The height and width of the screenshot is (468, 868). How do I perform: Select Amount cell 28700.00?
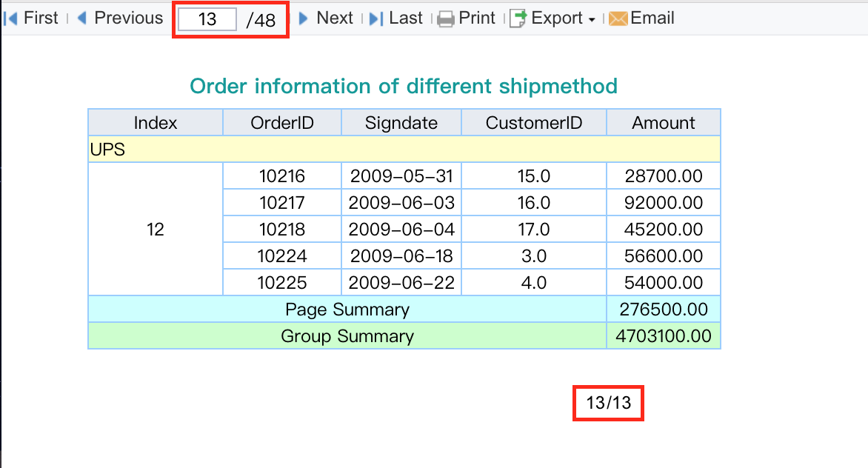664,176
